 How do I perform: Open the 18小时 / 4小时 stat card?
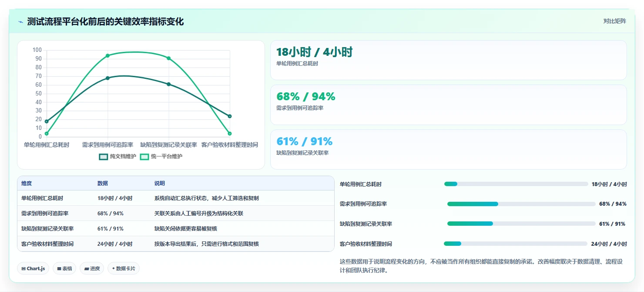click(x=449, y=60)
